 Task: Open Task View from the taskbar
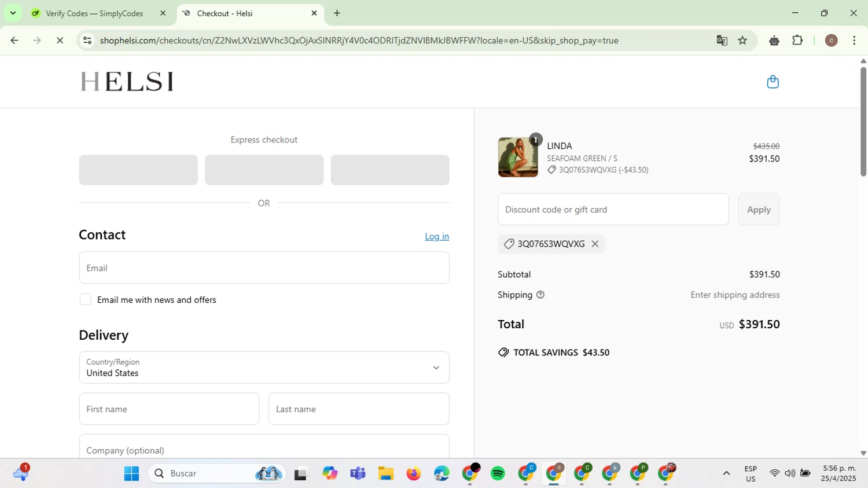[300, 474]
